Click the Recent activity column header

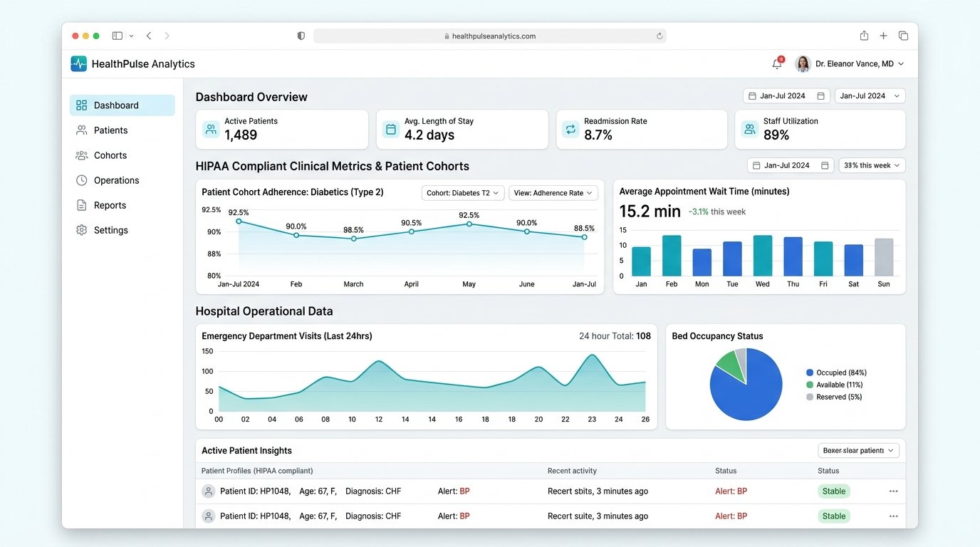click(572, 471)
